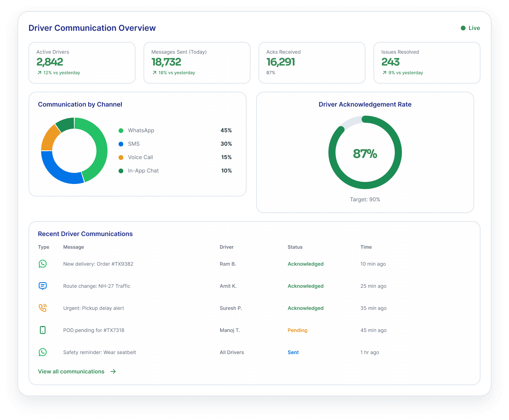
Task: Click driver name Suresh P.
Action: pyautogui.click(x=231, y=308)
